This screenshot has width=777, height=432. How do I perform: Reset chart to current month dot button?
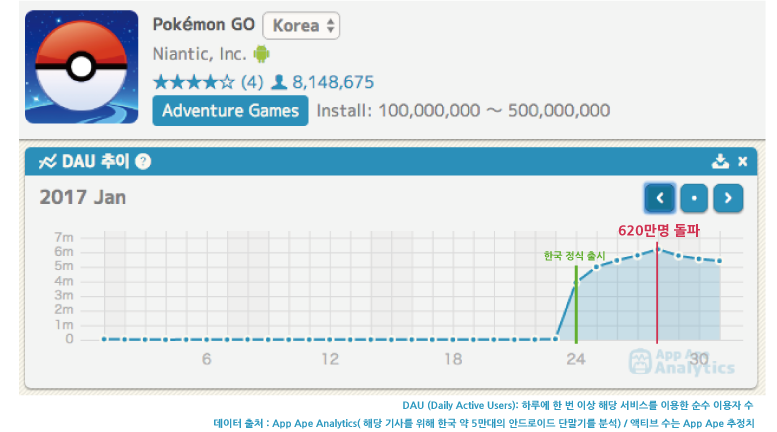pos(694,198)
